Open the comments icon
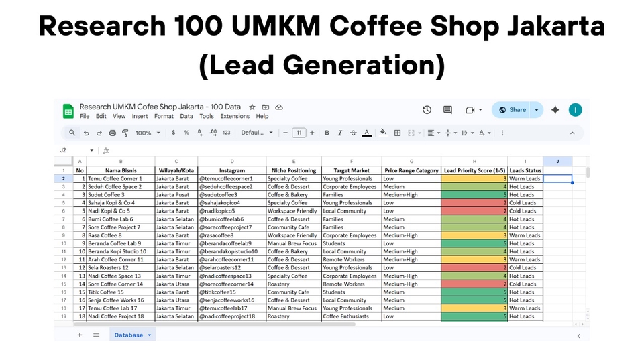Viewport: 644px width, 362px height. coord(447,110)
